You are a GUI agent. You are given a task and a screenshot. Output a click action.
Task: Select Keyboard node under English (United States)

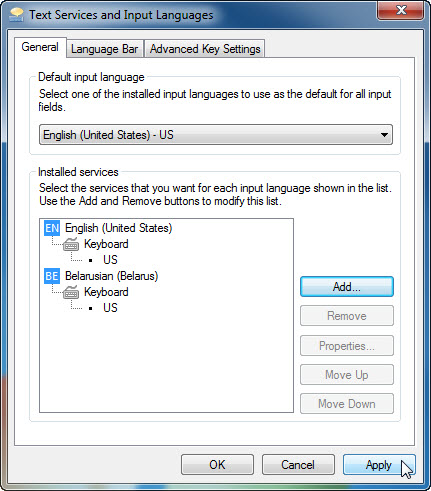click(106, 244)
